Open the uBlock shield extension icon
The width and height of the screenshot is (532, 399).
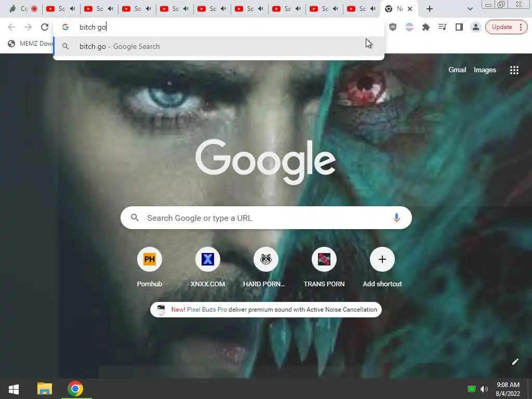(393, 27)
